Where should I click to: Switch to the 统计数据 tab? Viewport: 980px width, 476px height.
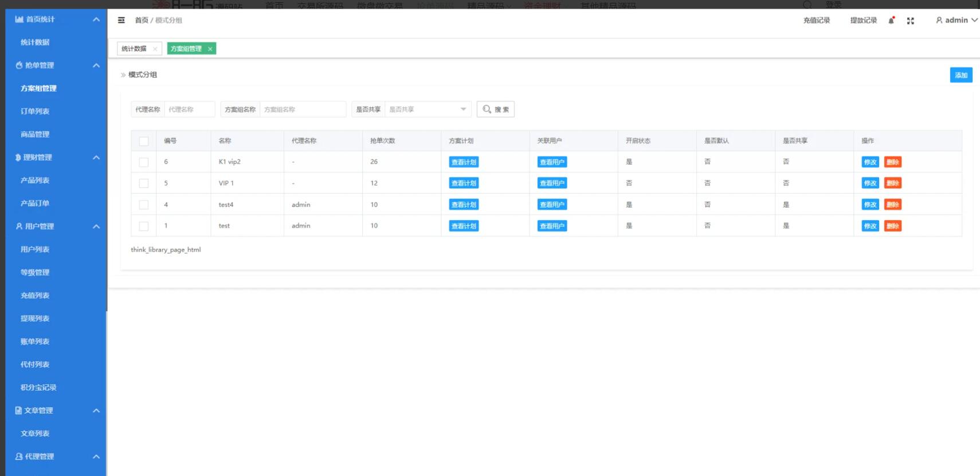tap(134, 49)
